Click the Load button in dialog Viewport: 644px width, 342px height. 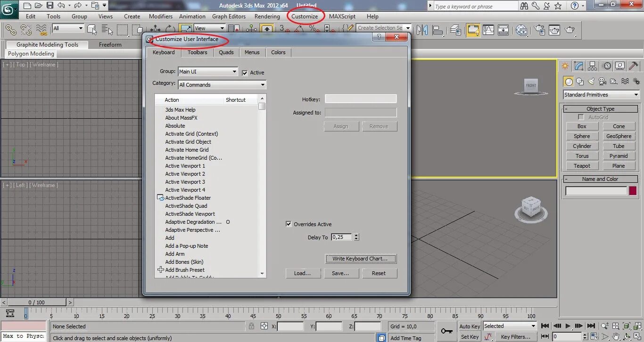pyautogui.click(x=303, y=273)
